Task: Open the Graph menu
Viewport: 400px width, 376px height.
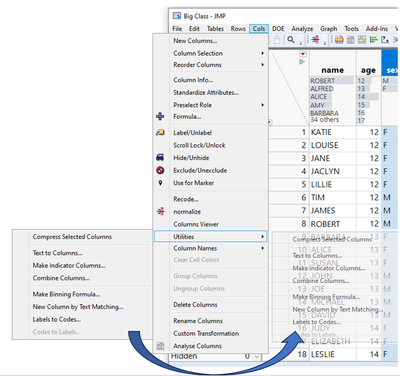Action: pyautogui.click(x=329, y=29)
